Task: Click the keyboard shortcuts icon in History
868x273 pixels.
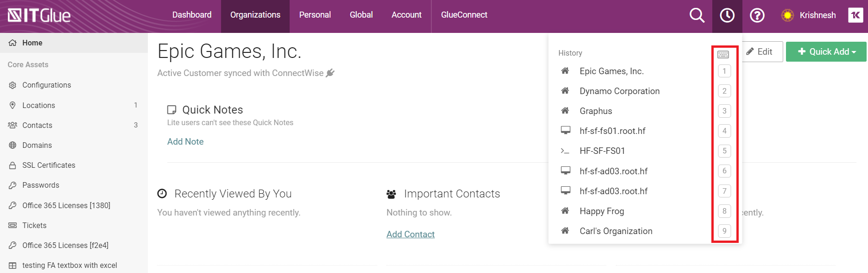Action: pyautogui.click(x=723, y=54)
